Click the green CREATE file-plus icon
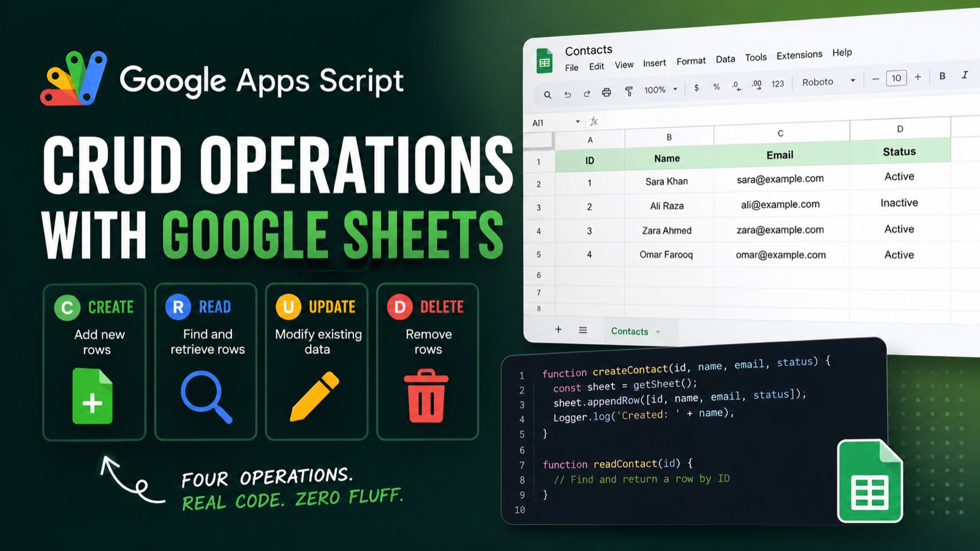 (92, 396)
